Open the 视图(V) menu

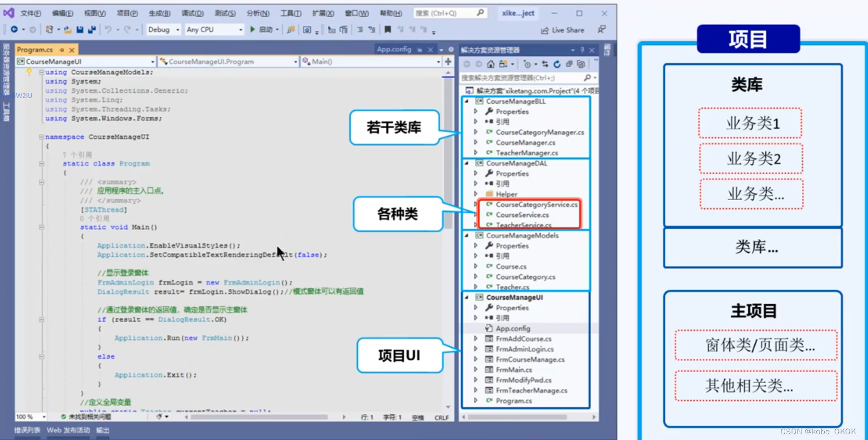(x=95, y=13)
